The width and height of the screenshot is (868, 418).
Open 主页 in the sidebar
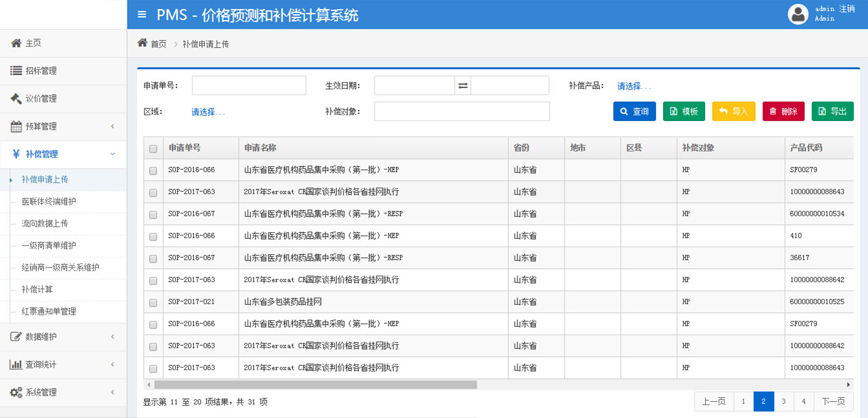33,43
